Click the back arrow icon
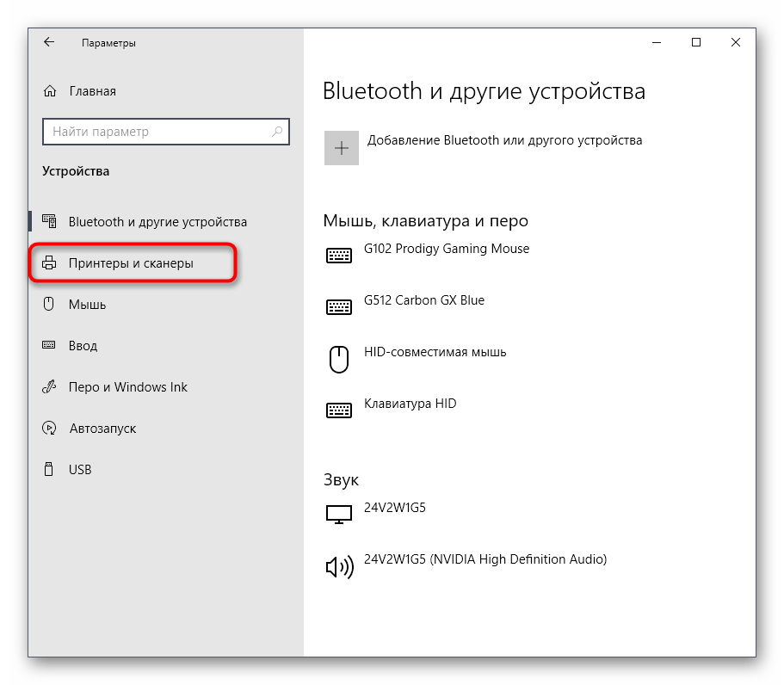This screenshot has height=685, width=784. [x=49, y=42]
